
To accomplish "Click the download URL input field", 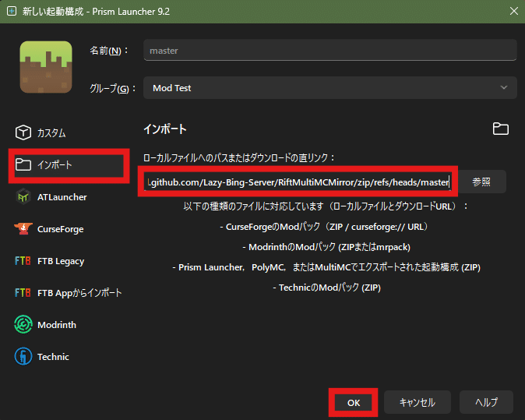I will (x=298, y=182).
